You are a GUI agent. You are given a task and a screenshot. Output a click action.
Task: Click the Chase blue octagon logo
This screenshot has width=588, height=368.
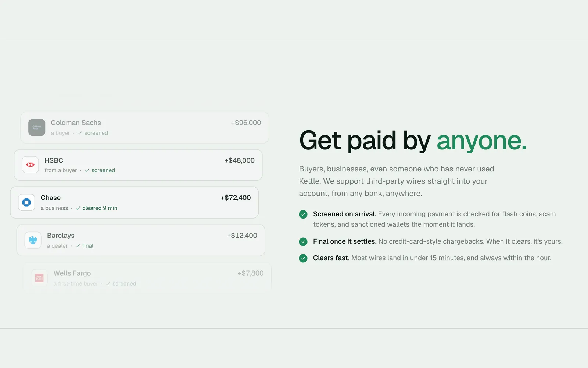[x=26, y=202]
